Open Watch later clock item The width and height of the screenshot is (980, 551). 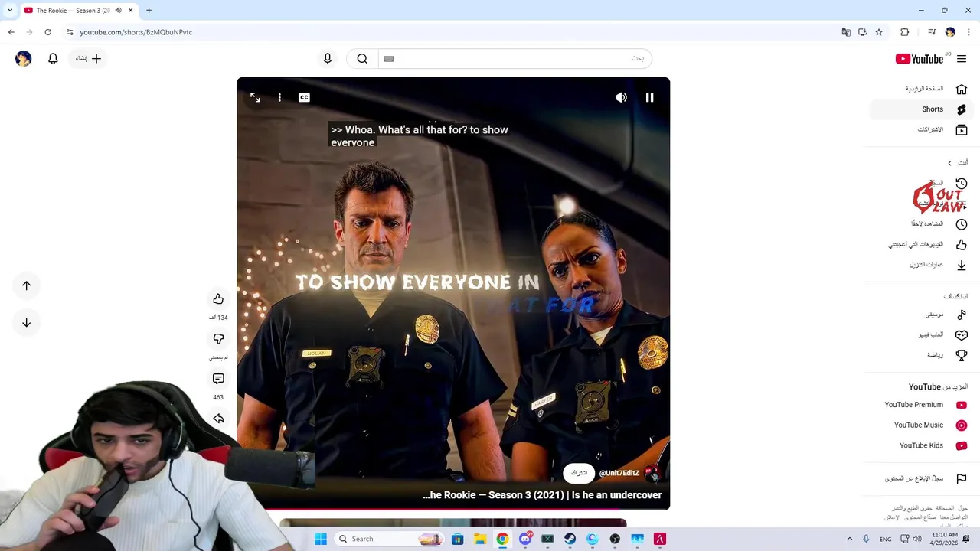pos(922,224)
